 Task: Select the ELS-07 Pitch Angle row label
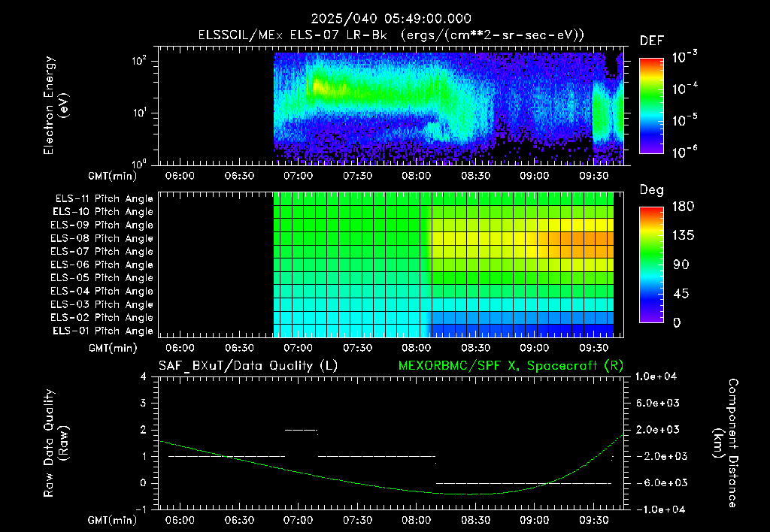point(102,251)
